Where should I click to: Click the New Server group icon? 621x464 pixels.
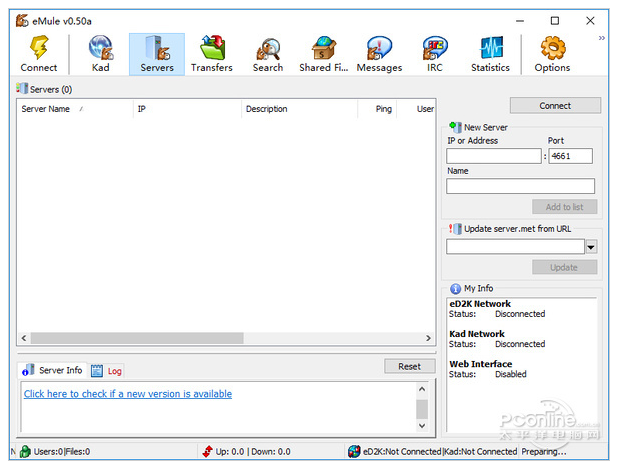point(455,127)
